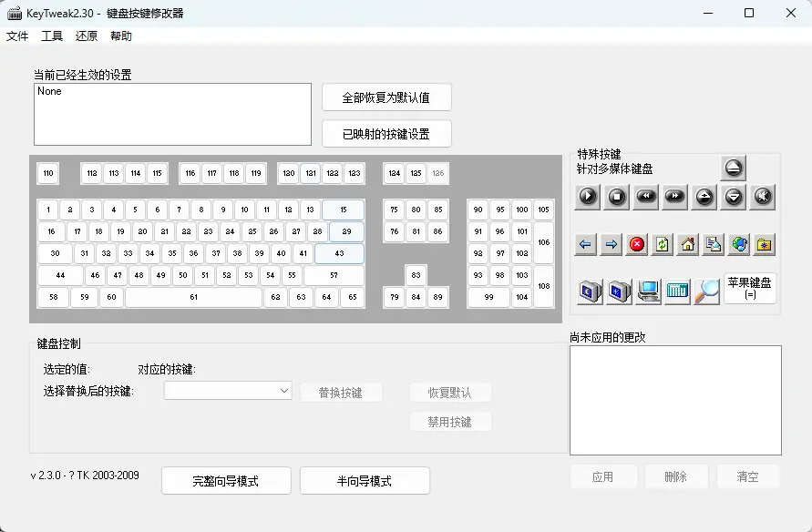Click the 替换按键 button

tap(341, 393)
